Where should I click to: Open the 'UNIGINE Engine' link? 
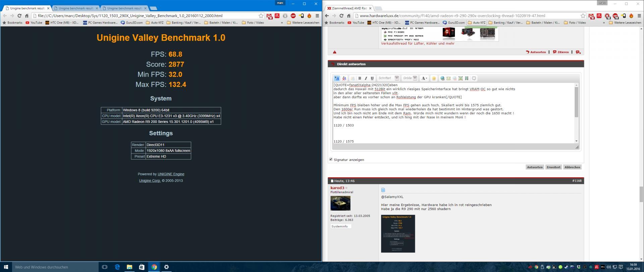coord(171,174)
